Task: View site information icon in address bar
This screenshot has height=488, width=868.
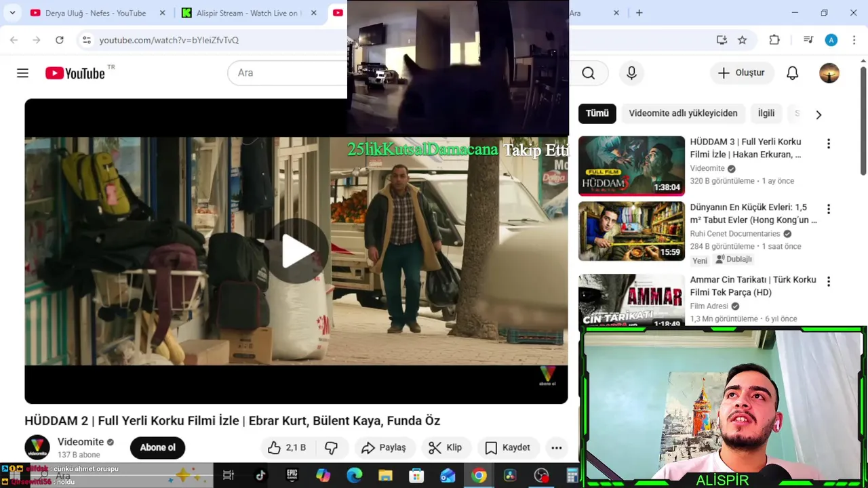Action: point(86,40)
